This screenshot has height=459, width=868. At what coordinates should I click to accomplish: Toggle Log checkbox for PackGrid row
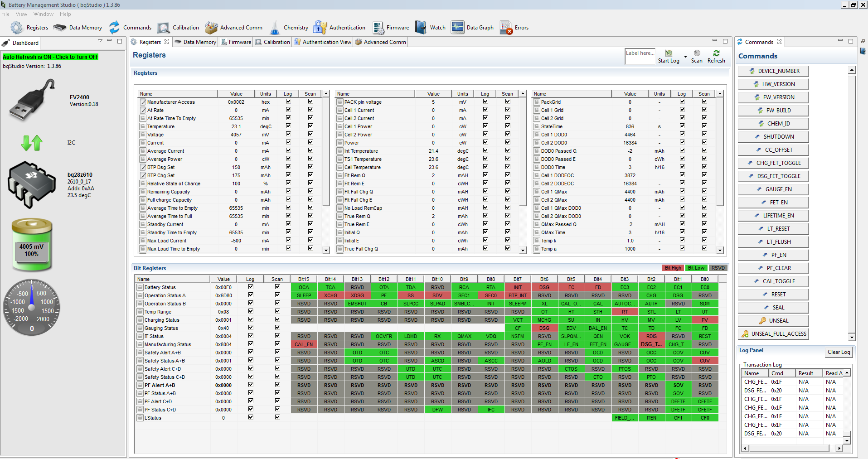682,101
